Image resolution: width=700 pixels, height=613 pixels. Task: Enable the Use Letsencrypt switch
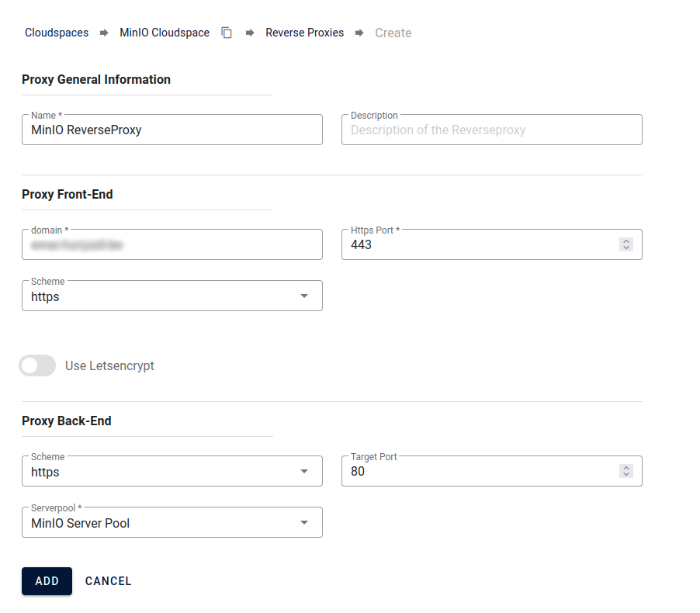[37, 365]
